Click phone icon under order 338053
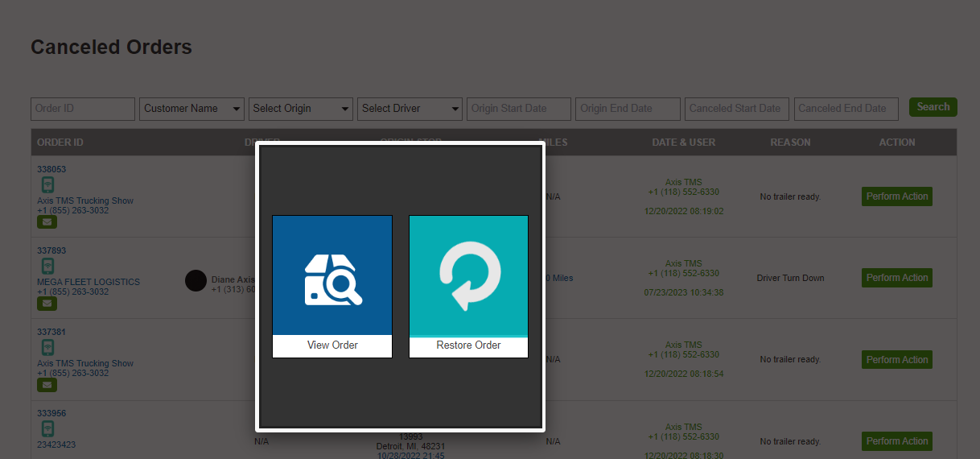The image size is (980, 459). pyautogui.click(x=47, y=184)
